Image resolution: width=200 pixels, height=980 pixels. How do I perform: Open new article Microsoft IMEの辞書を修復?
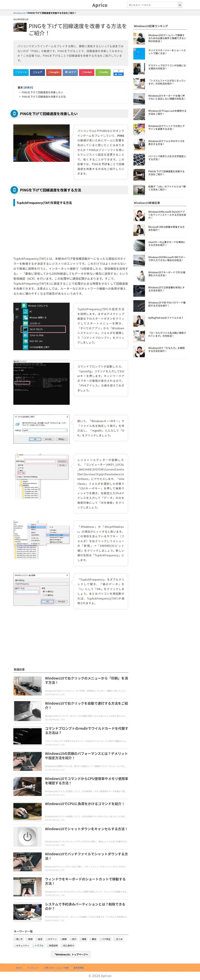[167, 228]
